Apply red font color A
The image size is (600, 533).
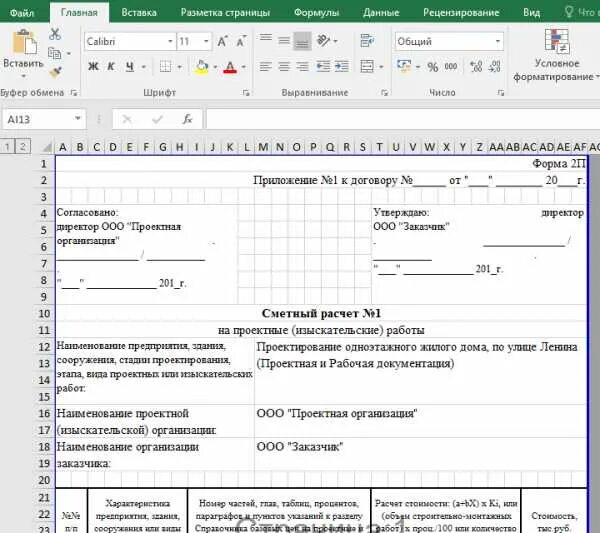pyautogui.click(x=230, y=67)
